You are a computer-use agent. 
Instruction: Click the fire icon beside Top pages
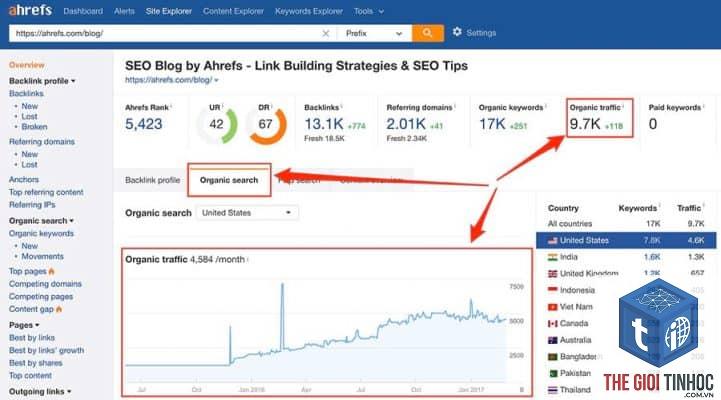(52, 271)
